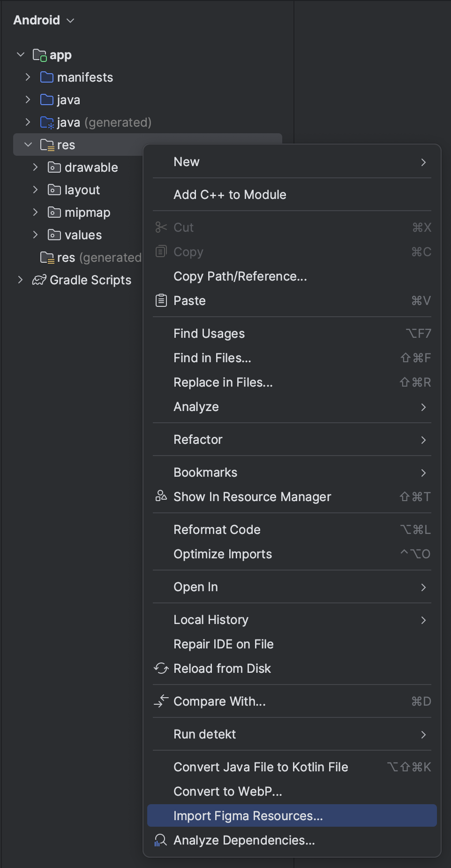
Task: Expand the manifests folder
Action: [x=28, y=77]
